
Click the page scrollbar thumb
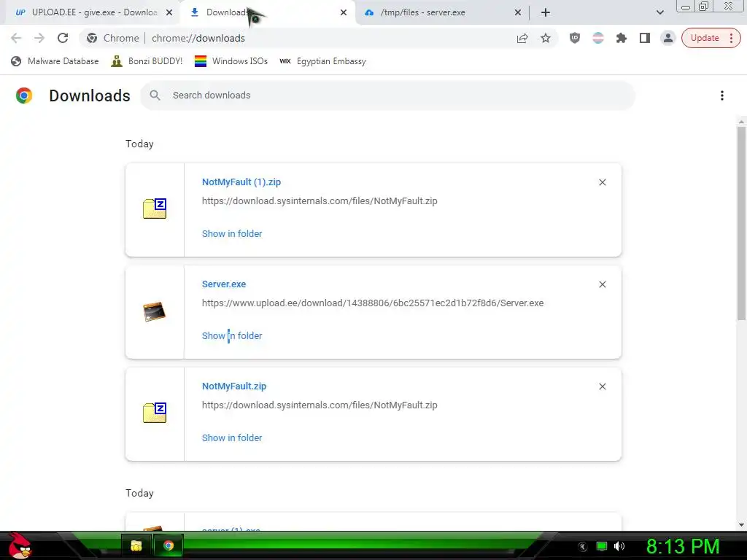[741, 223]
